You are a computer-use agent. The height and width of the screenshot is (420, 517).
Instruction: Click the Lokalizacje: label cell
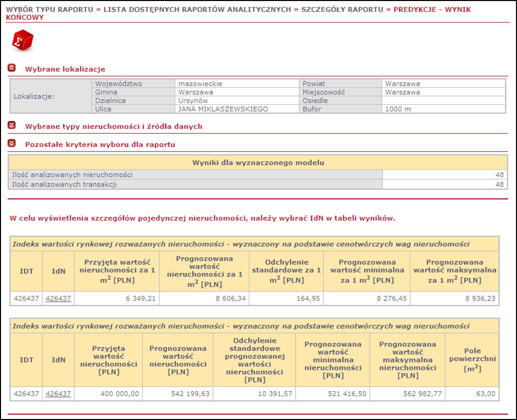coord(51,97)
